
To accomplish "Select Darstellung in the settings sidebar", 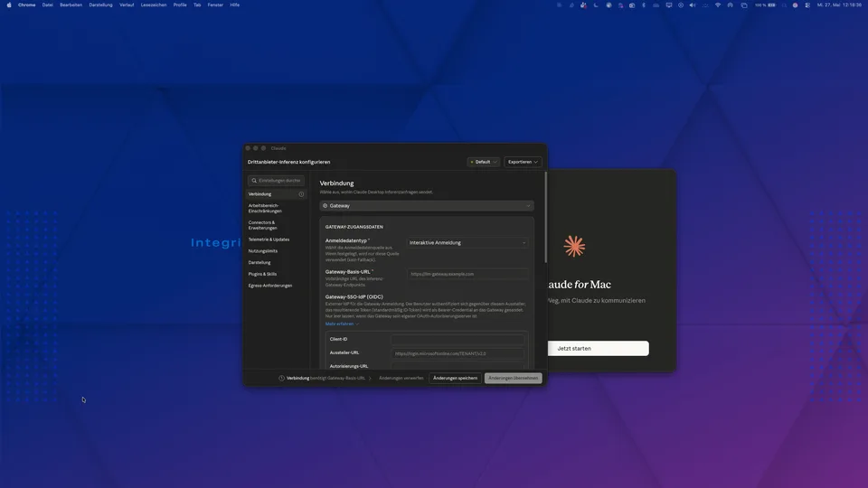I will tap(259, 263).
